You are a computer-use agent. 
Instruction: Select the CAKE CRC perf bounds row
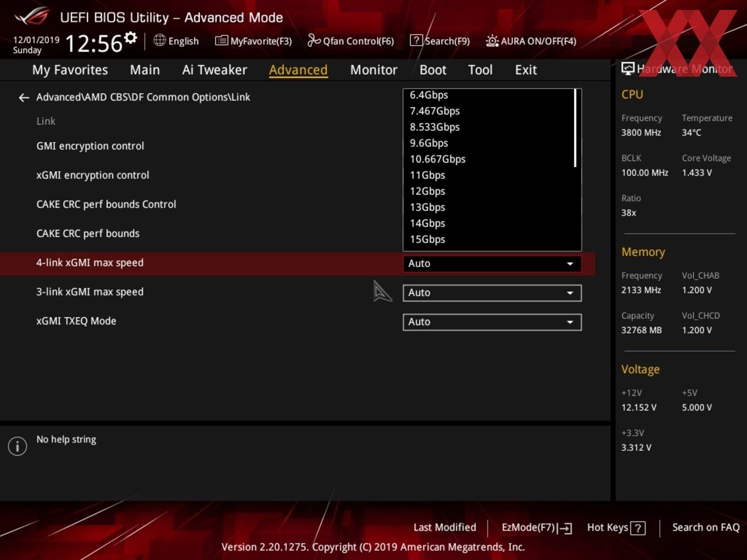[88, 233]
